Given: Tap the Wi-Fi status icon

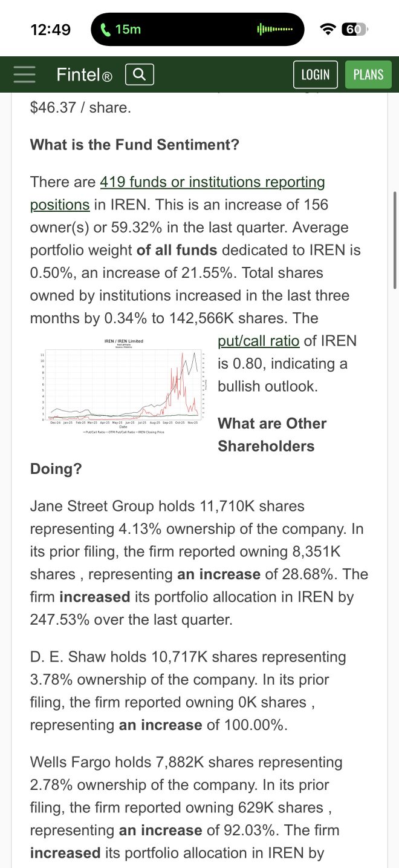Looking at the screenshot, I should click(328, 29).
